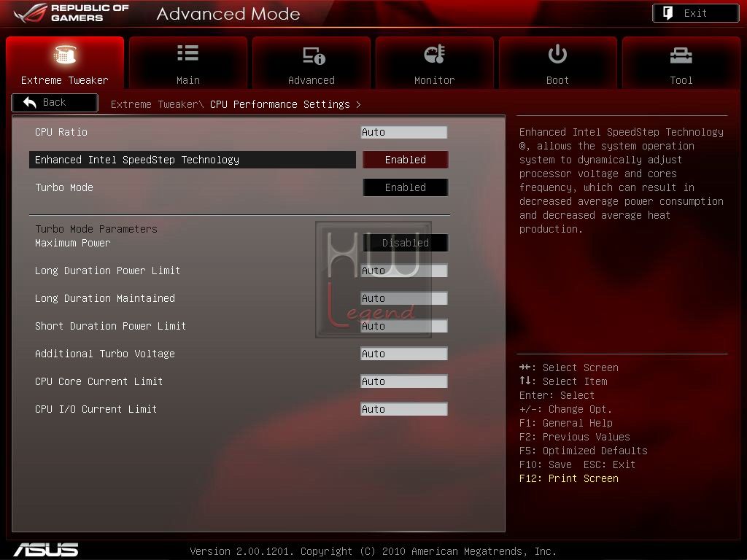Edit Short Duration Power Limit field

click(x=404, y=326)
